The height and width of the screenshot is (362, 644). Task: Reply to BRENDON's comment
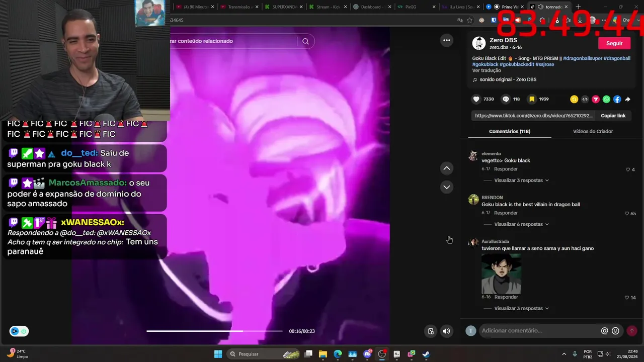click(506, 213)
